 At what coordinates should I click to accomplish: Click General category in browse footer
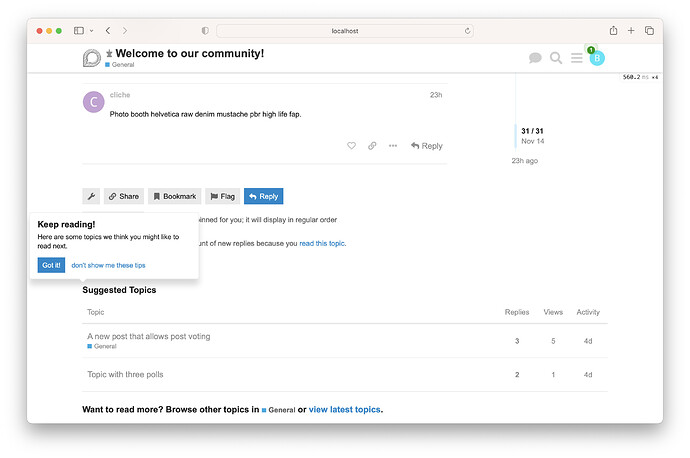pyautogui.click(x=279, y=410)
